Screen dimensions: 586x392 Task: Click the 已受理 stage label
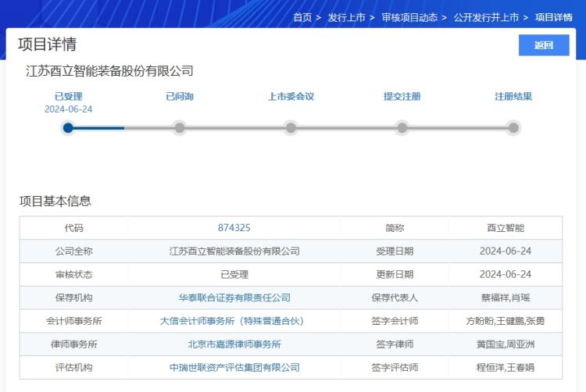click(x=68, y=97)
